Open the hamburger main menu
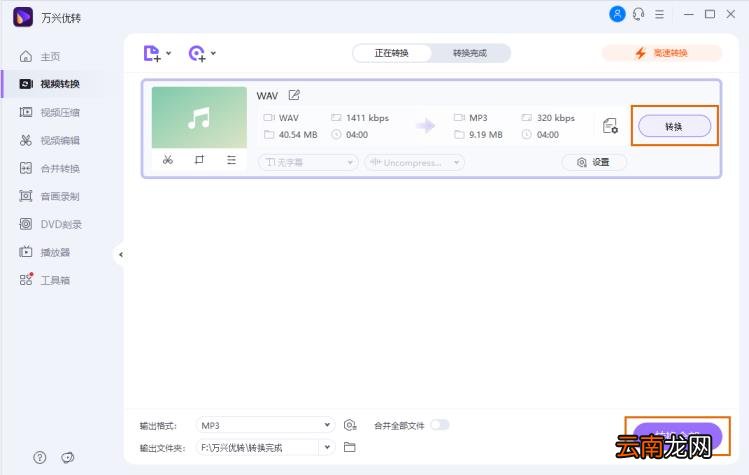This screenshot has height=475, width=749. click(660, 14)
